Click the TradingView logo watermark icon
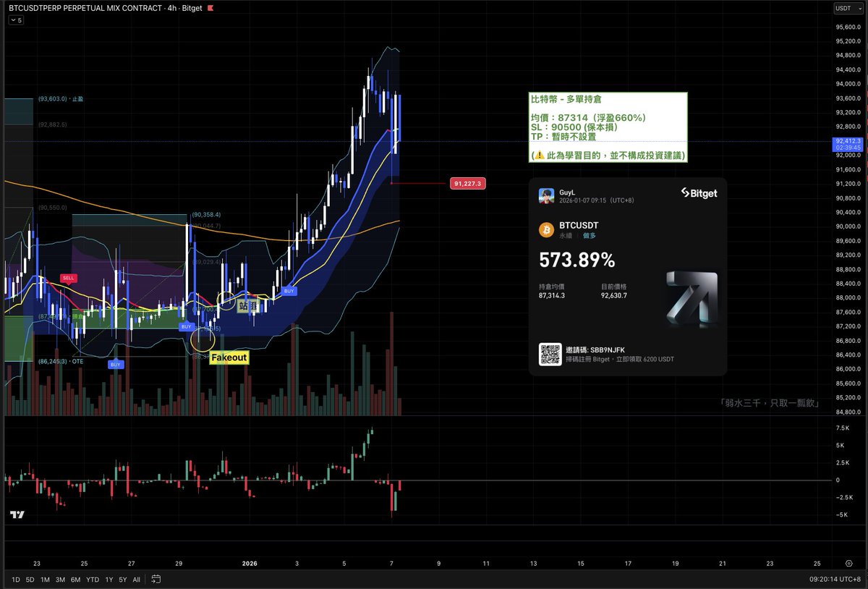 (17, 514)
